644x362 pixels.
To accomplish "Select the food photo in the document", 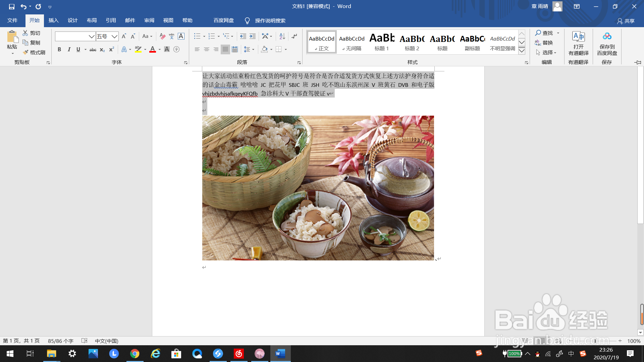I will 318,188.
